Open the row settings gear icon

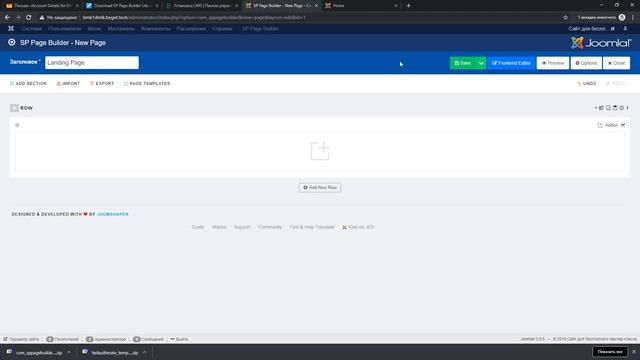pyautogui.click(x=622, y=108)
